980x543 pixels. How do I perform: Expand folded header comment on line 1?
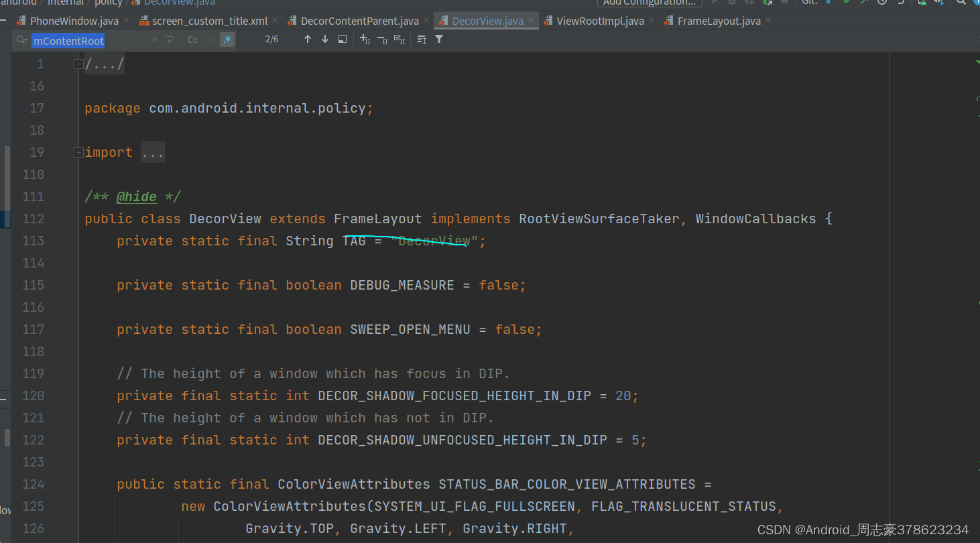click(78, 64)
